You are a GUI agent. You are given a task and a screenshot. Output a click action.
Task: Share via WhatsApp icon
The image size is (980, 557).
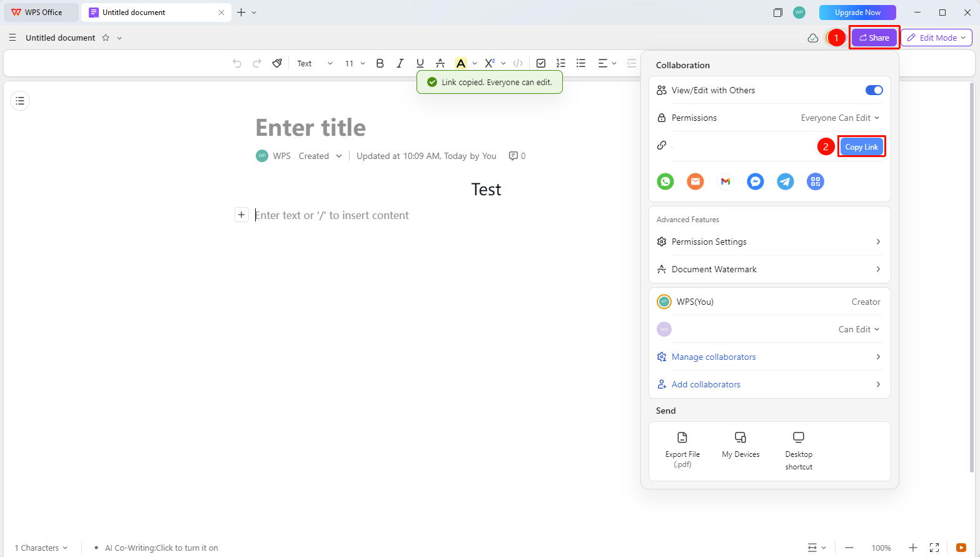(x=665, y=181)
